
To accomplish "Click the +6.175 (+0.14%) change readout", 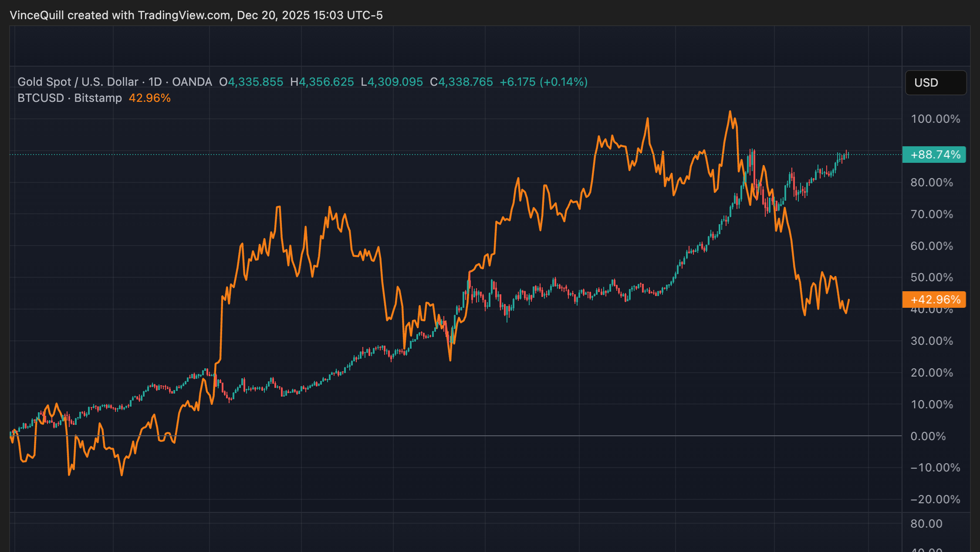I will [543, 82].
